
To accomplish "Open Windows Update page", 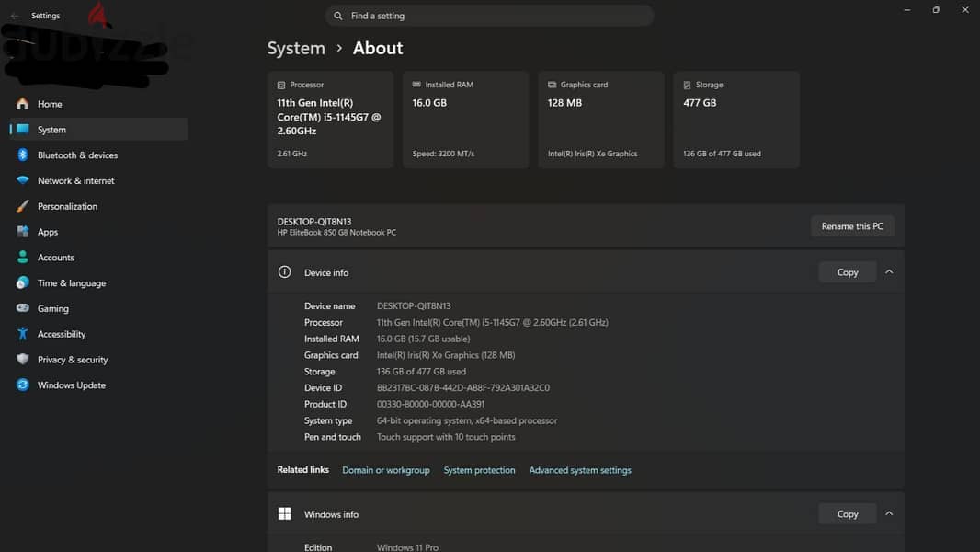I will (98, 385).
